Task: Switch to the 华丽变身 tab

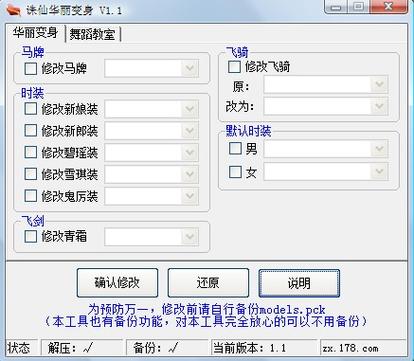Action: click(35, 33)
